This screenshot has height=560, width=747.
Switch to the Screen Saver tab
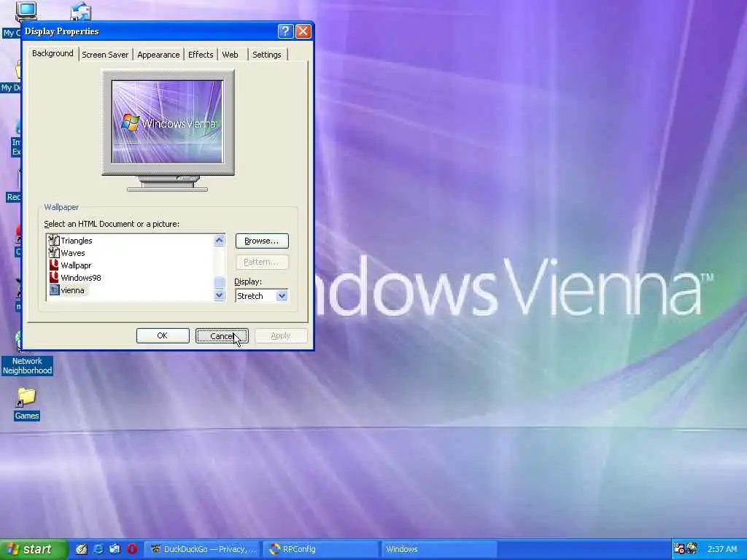(x=105, y=55)
